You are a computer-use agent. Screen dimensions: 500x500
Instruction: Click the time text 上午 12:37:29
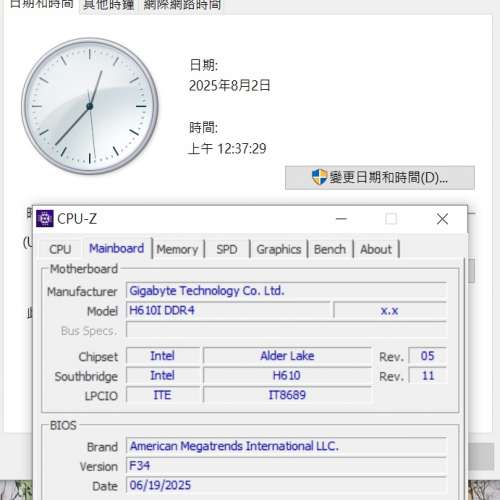pyautogui.click(x=227, y=149)
